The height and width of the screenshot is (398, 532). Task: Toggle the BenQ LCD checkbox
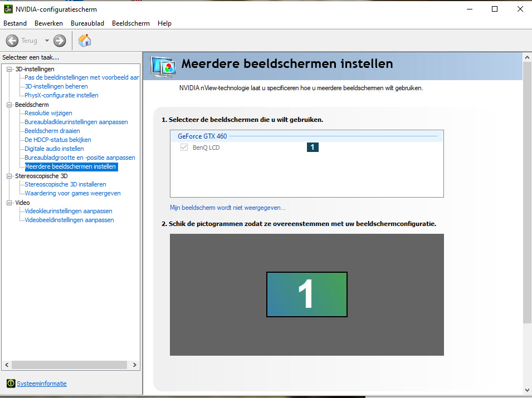pos(184,147)
